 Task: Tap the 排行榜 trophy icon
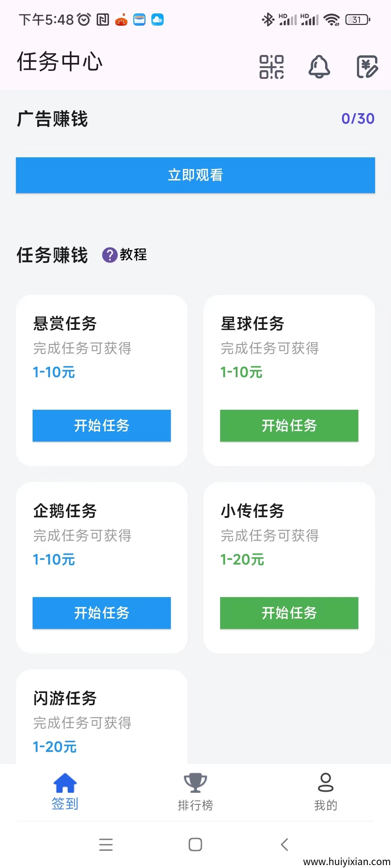[x=195, y=782]
